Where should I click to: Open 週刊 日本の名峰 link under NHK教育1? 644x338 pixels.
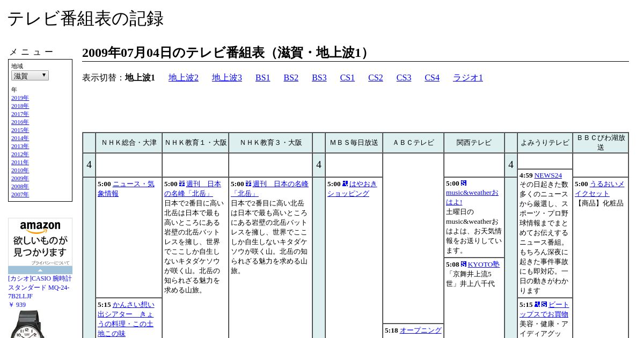pos(193,188)
